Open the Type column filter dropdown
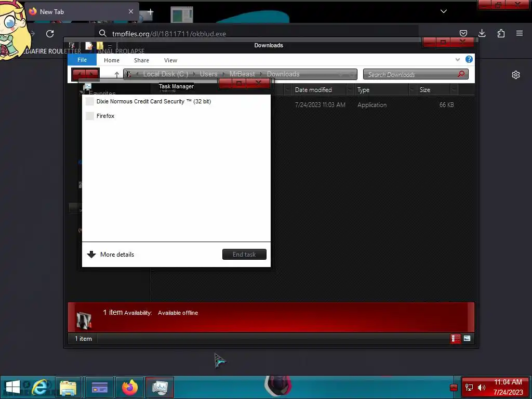The height and width of the screenshot is (399, 532). tap(413, 90)
